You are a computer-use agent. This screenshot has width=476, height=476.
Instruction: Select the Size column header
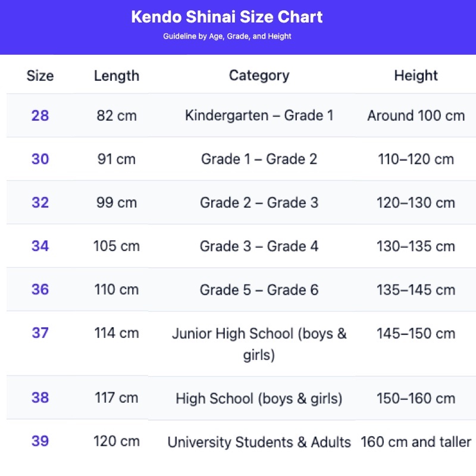coord(40,76)
